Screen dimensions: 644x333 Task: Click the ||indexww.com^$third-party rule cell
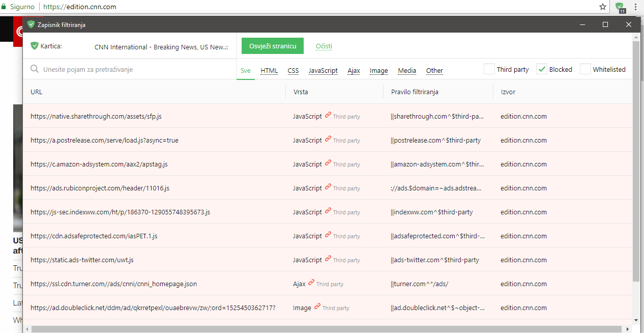tap(432, 212)
